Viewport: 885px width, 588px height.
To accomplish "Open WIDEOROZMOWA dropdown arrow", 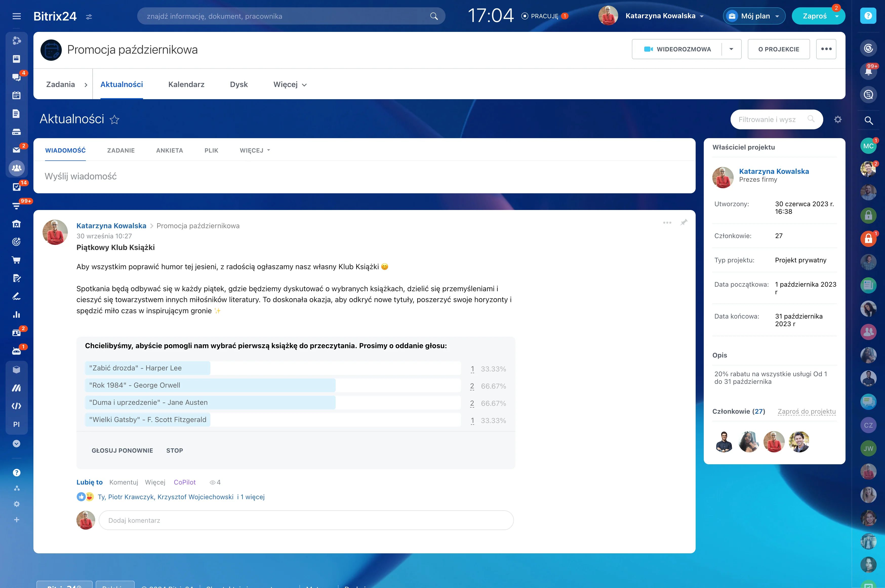I will (731, 49).
